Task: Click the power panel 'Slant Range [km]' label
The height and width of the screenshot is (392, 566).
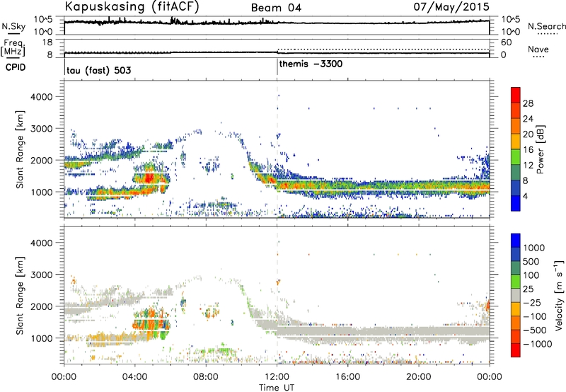Action: click(x=20, y=149)
